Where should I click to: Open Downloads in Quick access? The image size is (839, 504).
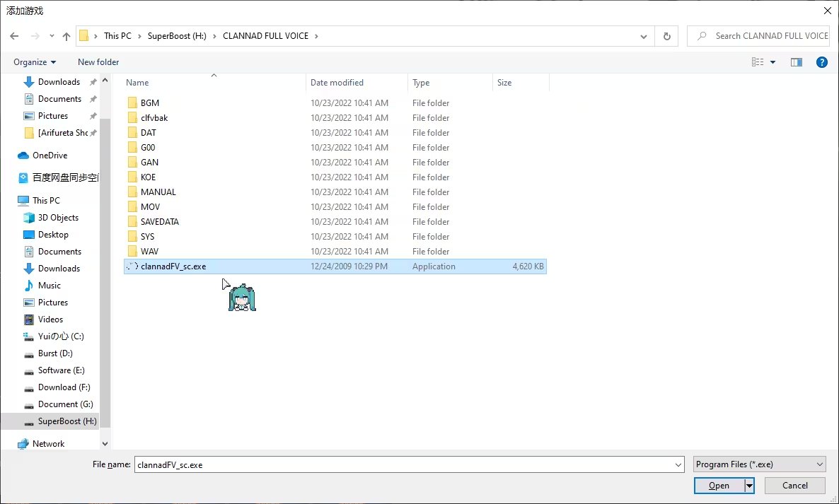click(x=59, y=82)
